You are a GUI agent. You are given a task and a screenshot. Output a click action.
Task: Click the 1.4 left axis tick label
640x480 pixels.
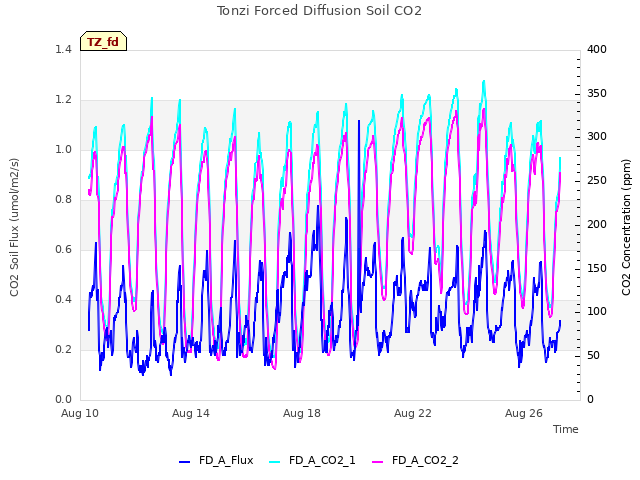[x=63, y=50]
